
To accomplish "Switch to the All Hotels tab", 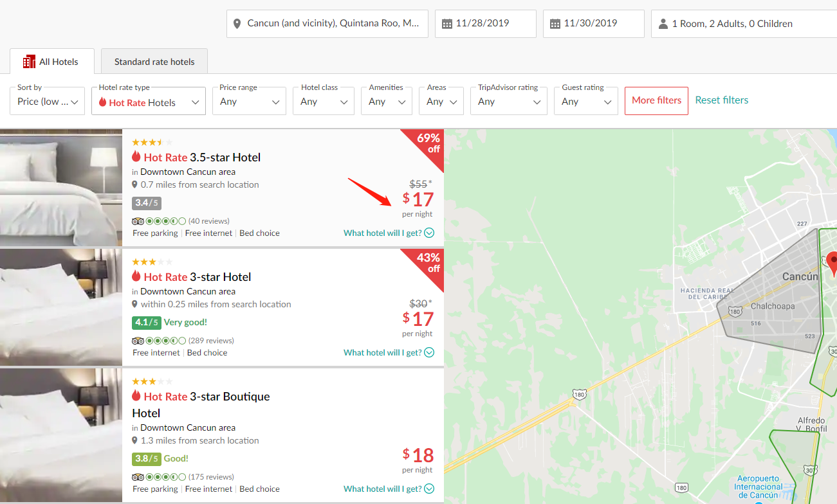I will point(52,62).
